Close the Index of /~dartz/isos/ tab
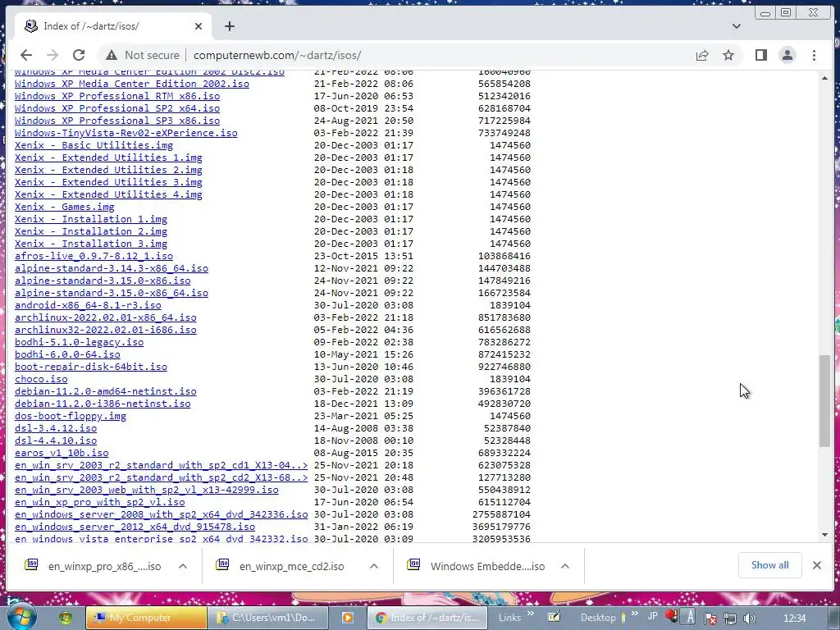Image resolution: width=840 pixels, height=630 pixels. 199,26
